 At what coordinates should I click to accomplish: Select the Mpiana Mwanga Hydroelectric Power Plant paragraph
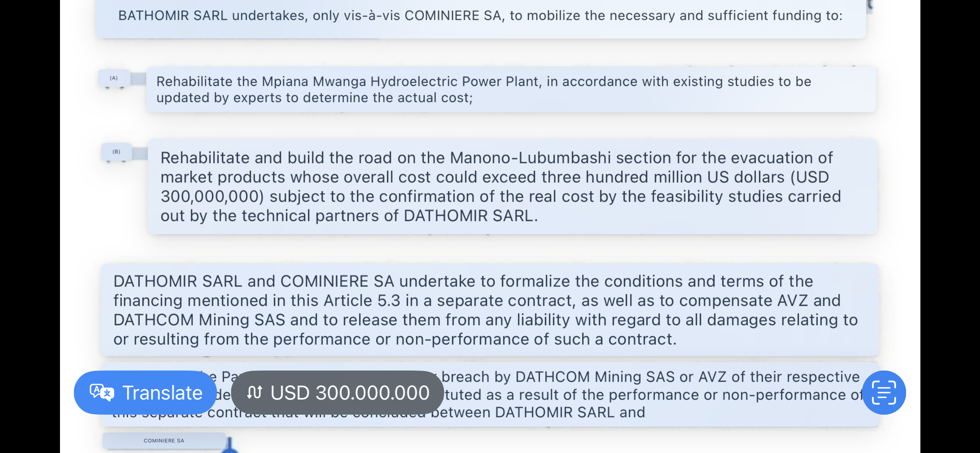511,89
